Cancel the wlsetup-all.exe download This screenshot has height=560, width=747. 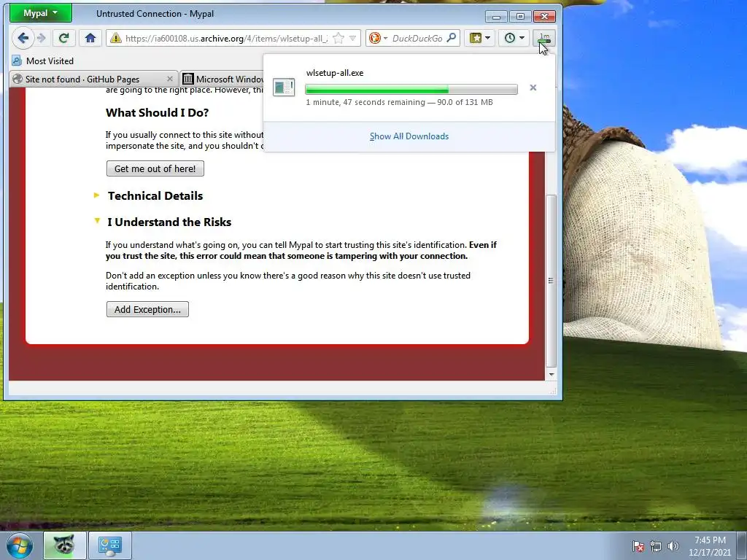[x=533, y=87]
